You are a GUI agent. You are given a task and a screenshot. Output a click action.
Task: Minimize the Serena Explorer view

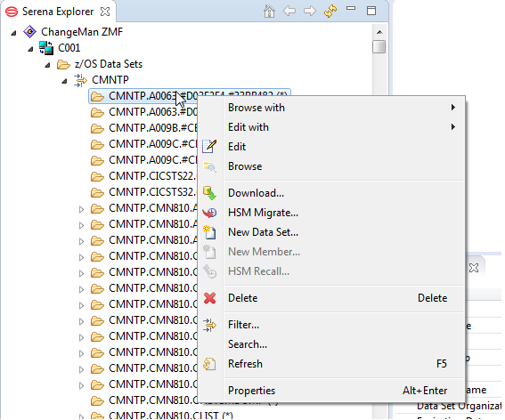point(351,8)
